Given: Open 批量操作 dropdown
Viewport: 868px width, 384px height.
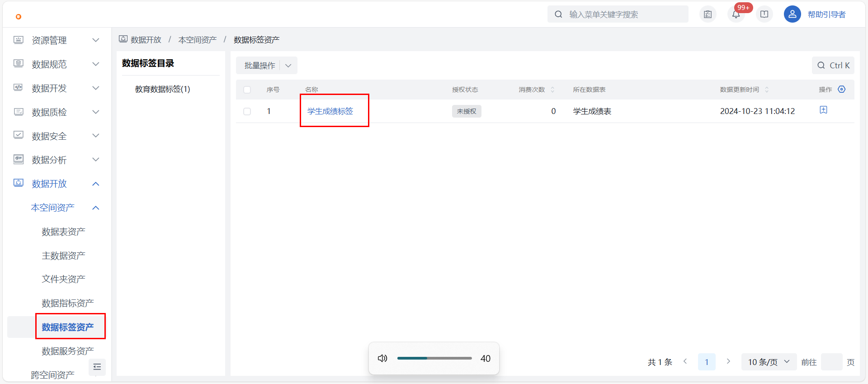Looking at the screenshot, I should coord(267,66).
